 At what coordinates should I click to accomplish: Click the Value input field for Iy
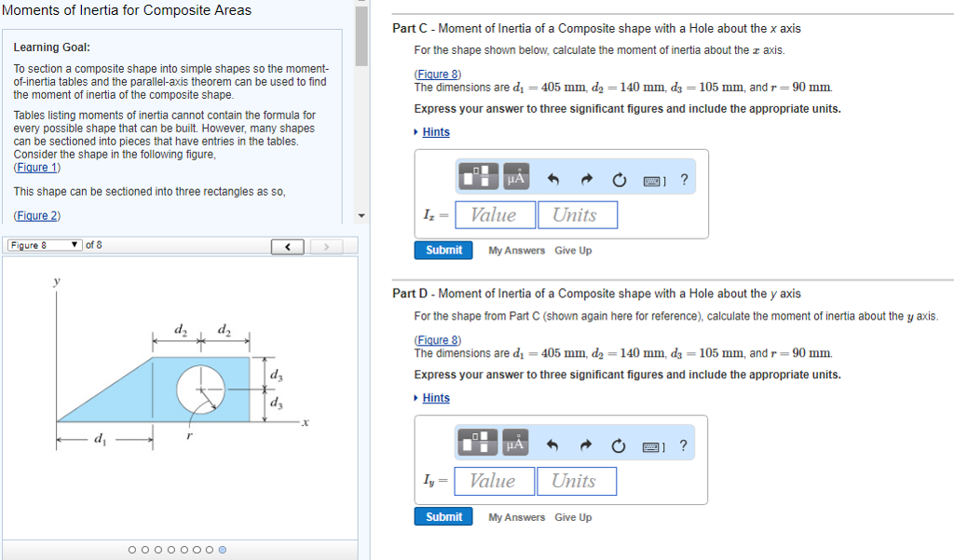pos(494,481)
